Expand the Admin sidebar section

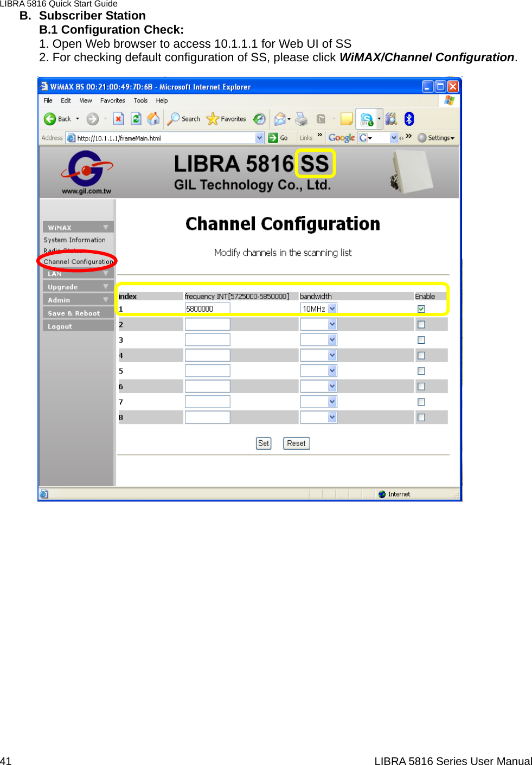pos(78,299)
